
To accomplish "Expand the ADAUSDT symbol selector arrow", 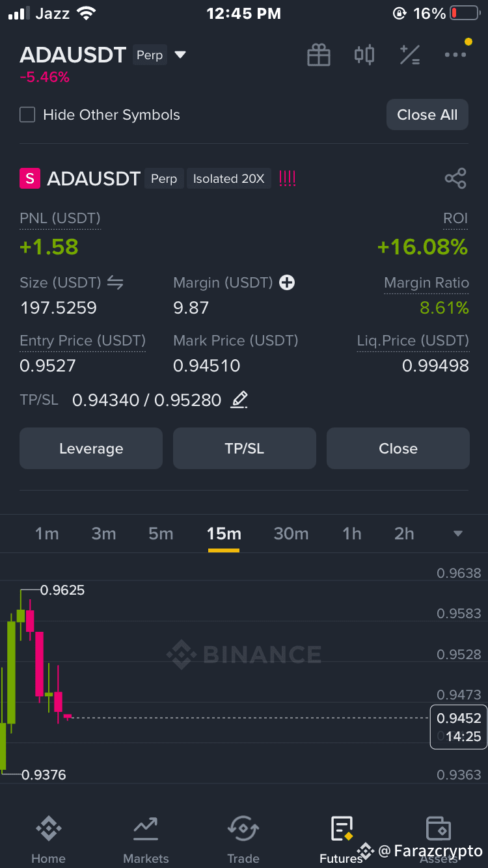I will pyautogui.click(x=180, y=55).
